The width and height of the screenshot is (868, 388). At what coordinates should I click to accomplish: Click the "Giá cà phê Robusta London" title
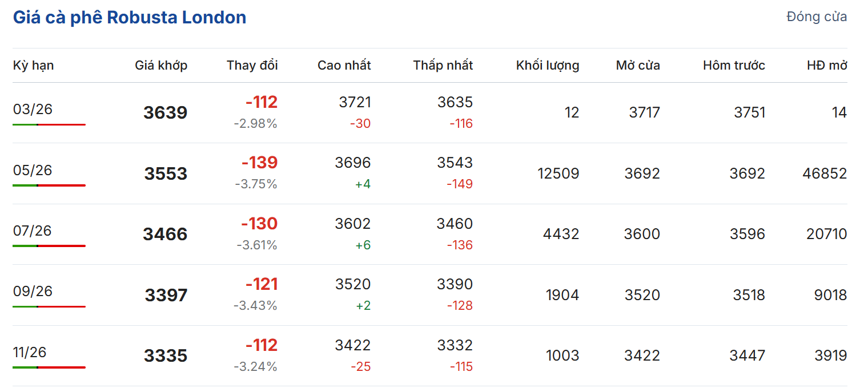[x=130, y=18]
